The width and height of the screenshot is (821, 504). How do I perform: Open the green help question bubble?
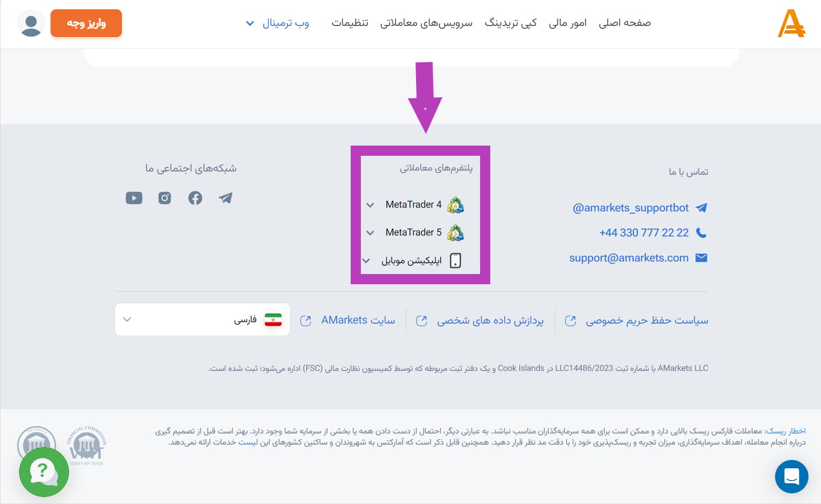point(44,472)
